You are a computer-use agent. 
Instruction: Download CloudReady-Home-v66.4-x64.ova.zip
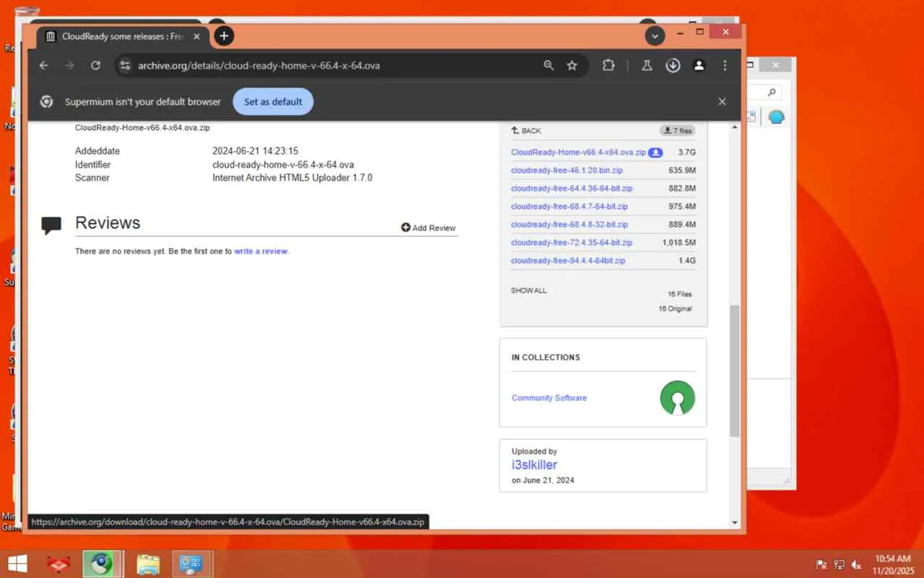point(578,152)
